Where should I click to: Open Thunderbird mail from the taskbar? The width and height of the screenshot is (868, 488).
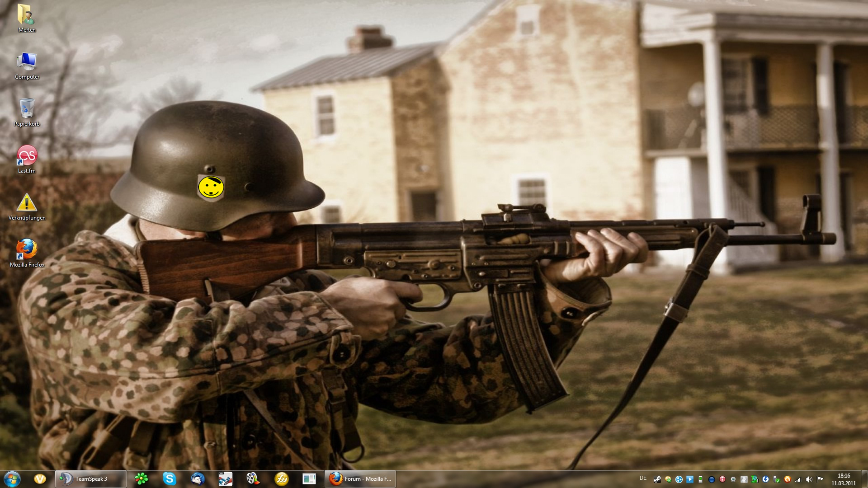point(198,479)
